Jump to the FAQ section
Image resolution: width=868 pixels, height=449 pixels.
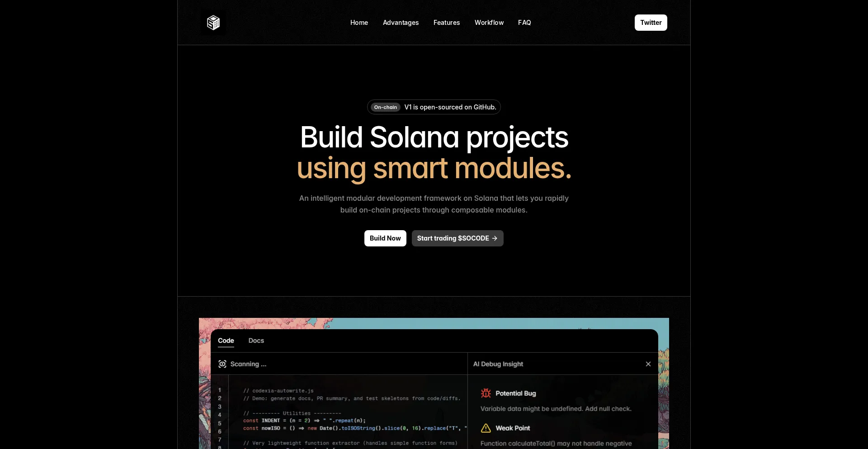pos(524,23)
